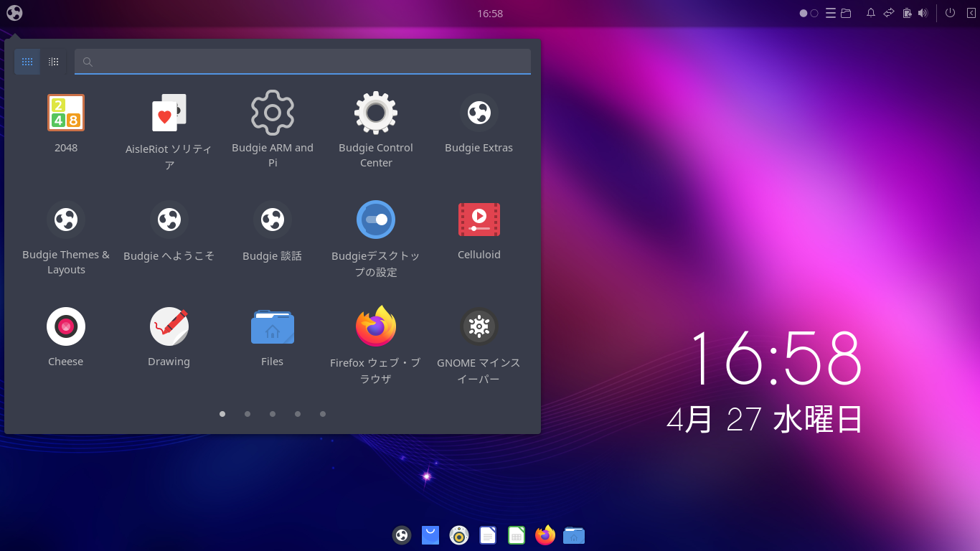Click the desktop clock widget 16:58
This screenshot has width=980, height=551.
pyautogui.click(x=775, y=359)
